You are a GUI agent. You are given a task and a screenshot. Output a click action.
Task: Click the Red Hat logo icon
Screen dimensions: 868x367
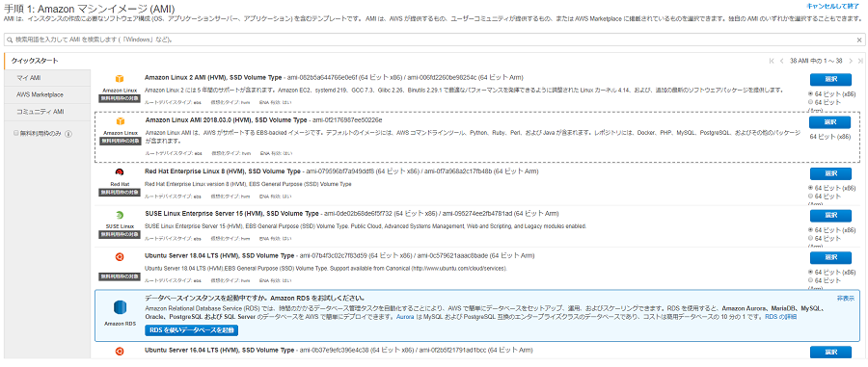pyautogui.click(x=120, y=171)
